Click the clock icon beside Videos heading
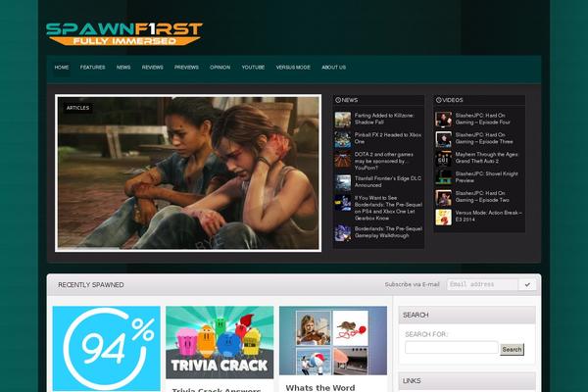This screenshot has width=588, height=392. tap(438, 100)
